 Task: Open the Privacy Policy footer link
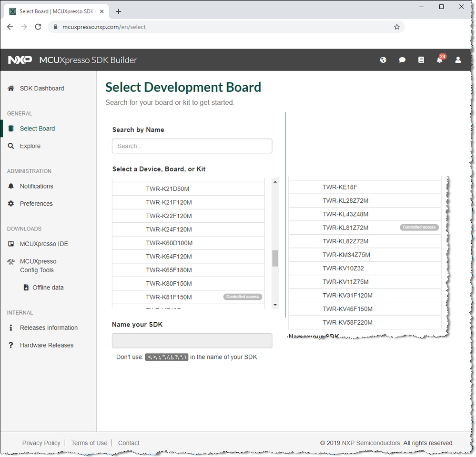[41, 443]
